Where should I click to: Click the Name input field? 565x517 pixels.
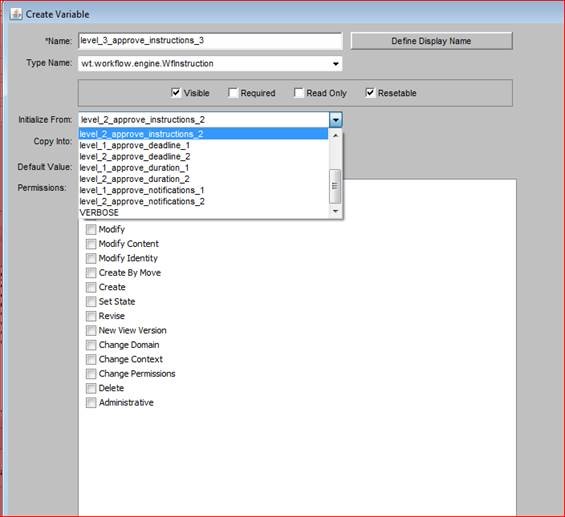click(210, 41)
